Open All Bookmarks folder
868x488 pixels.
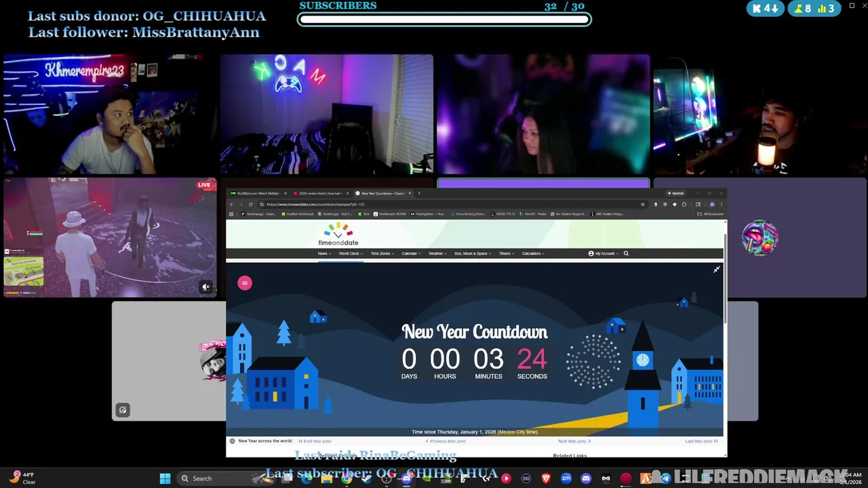tap(711, 214)
